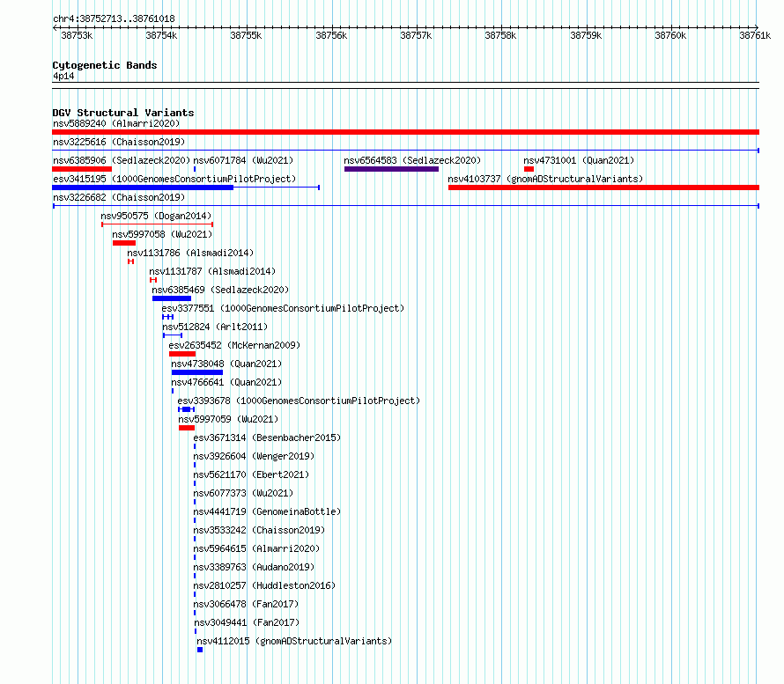Open esv3377551 (1000GenomesConsortiumPilotProject) label
Image resolution: width=784 pixels, height=684 pixels.
(283, 308)
